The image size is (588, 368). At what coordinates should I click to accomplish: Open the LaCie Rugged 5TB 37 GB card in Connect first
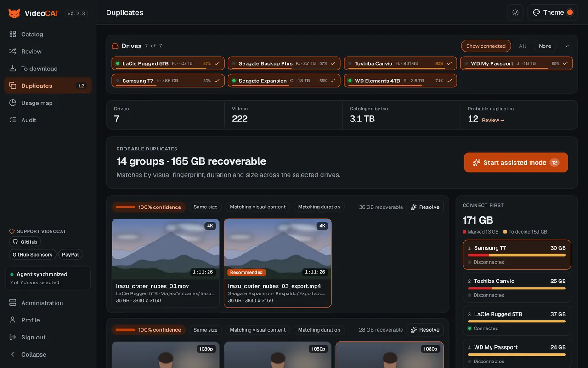(517, 321)
